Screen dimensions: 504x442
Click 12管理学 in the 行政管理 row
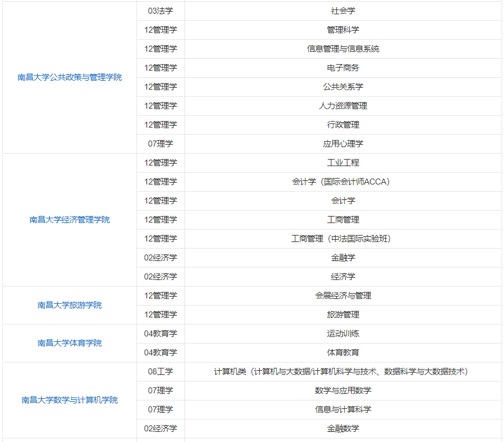coord(161,125)
